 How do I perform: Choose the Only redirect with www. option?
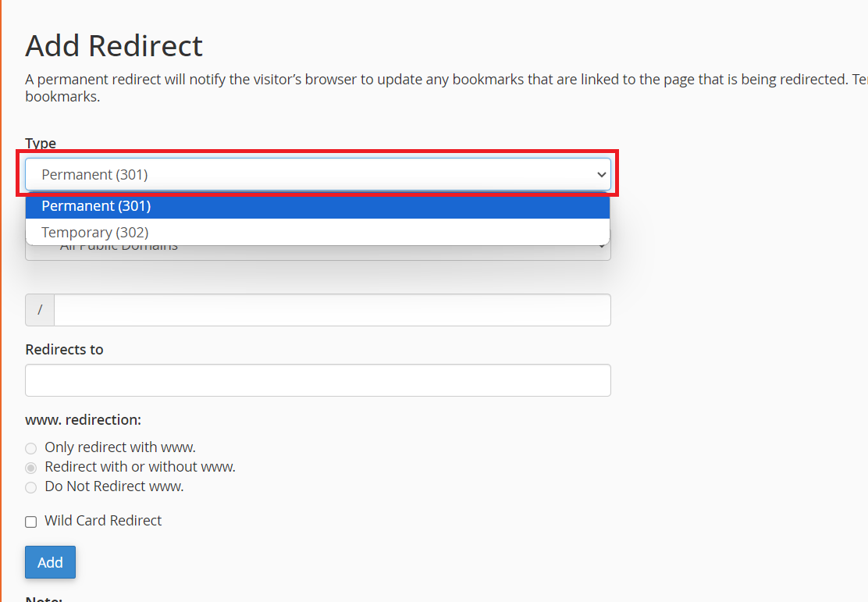[30, 448]
